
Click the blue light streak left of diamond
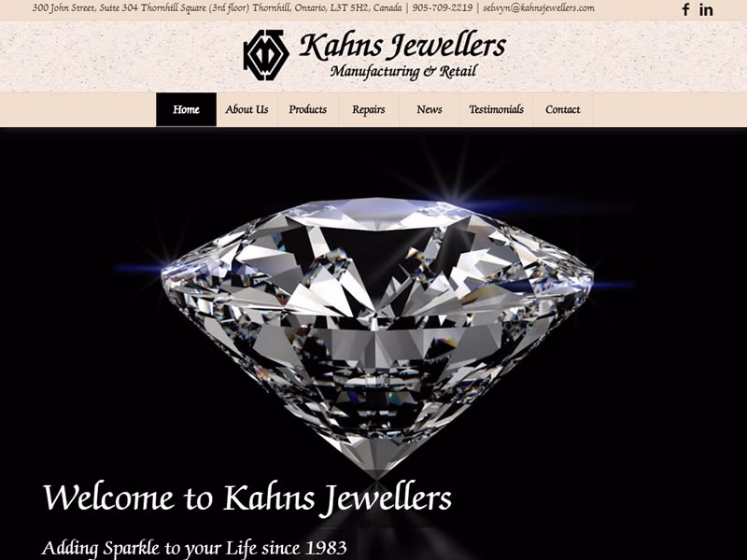tap(139, 269)
